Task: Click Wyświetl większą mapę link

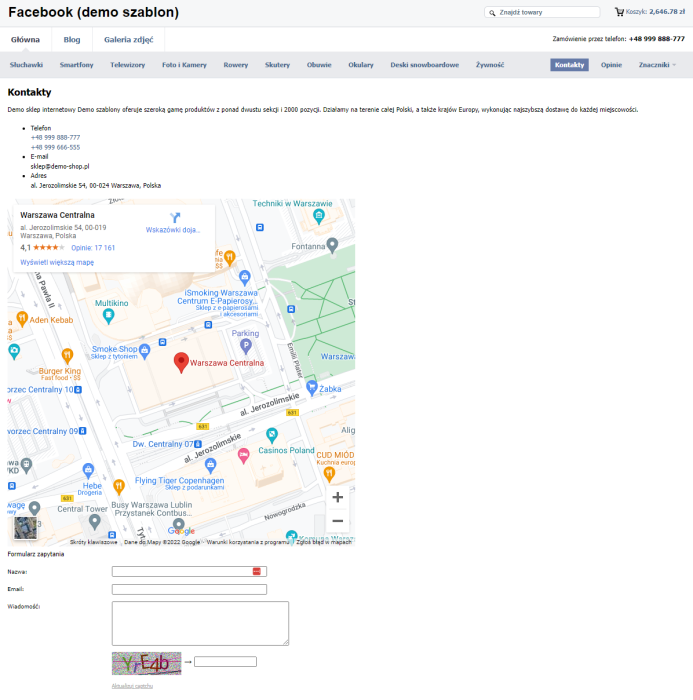Action: tap(57, 262)
